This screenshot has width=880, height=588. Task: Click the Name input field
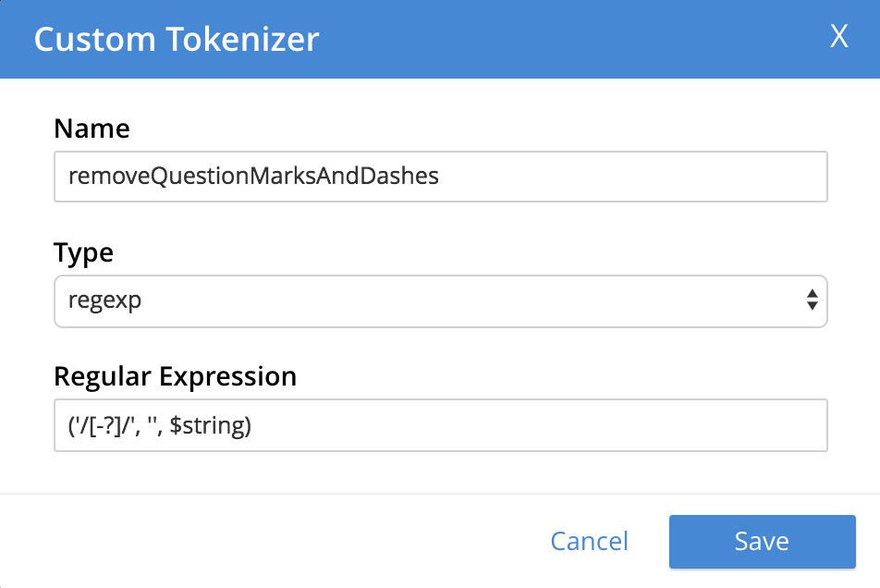click(x=441, y=177)
